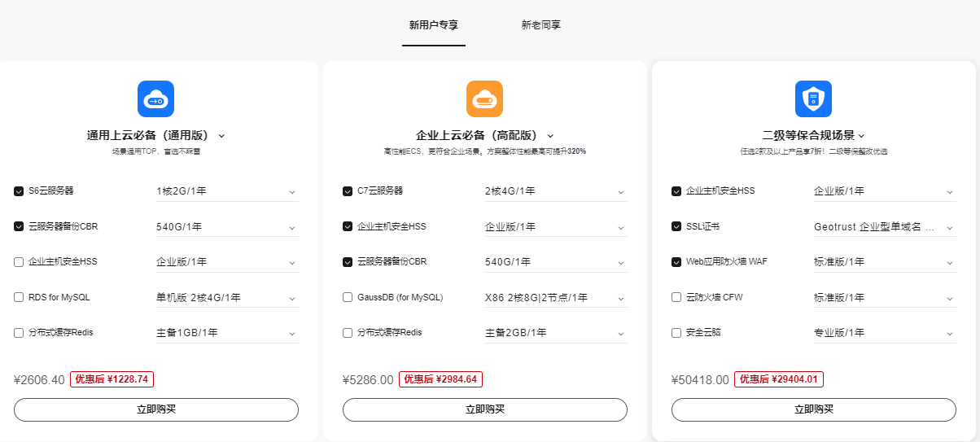
Task: Click 立即购买 under ¥1228.74 price
Action: click(156, 409)
